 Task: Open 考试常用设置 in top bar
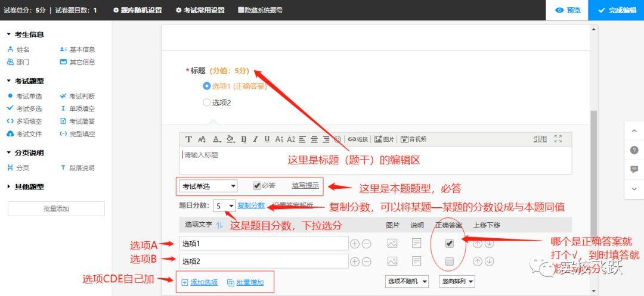point(200,10)
